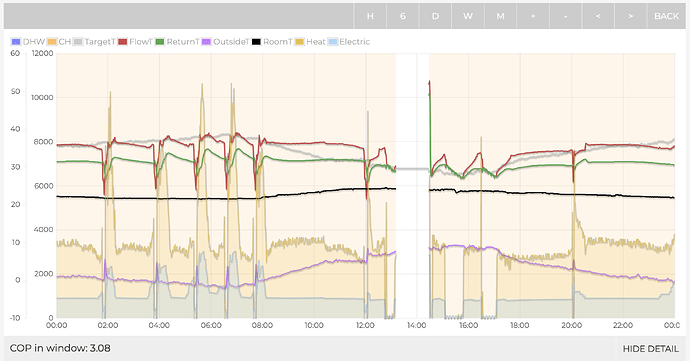The height and width of the screenshot is (361, 690).
Task: Pan right with the > arrow button
Action: (631, 16)
